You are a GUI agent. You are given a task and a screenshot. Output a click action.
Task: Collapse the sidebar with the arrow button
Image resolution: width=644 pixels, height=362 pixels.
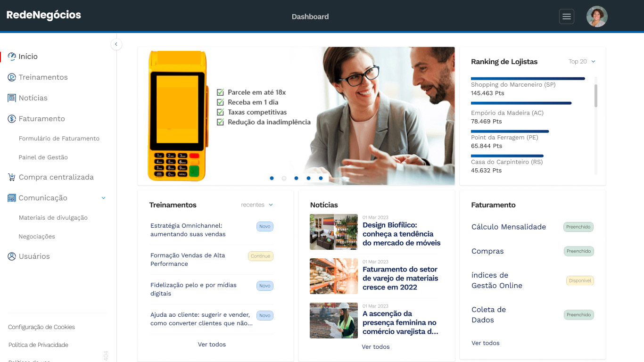(x=116, y=44)
